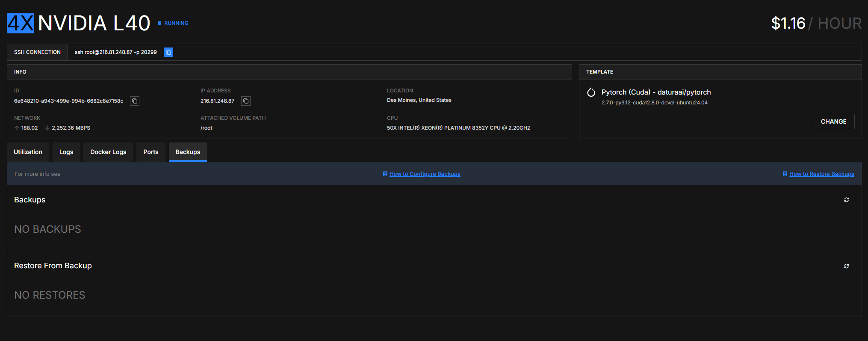868x341 pixels.
Task: Open How to Restore Backups link
Action: pos(821,174)
